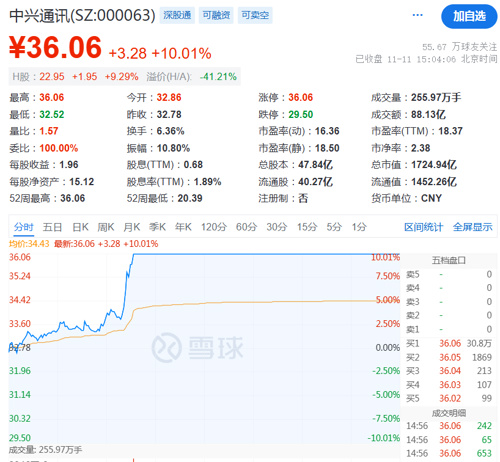Click the 全屏显示 link

(x=472, y=227)
